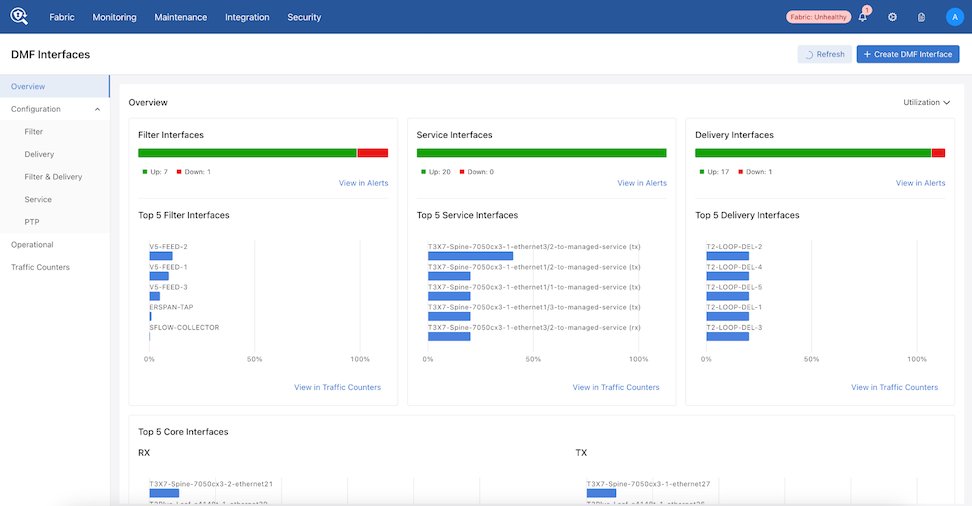Select Filter & Delivery in sidebar
The image size is (972, 506).
(x=53, y=177)
